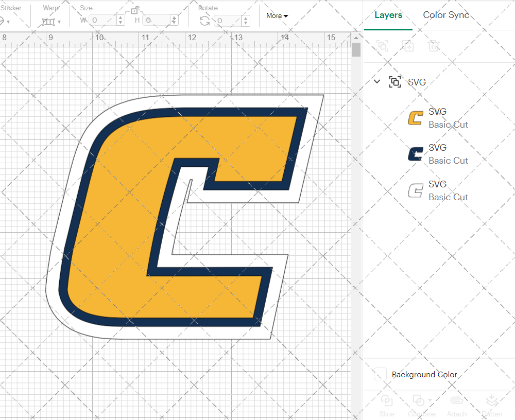Click the delete layer trash icon
This screenshot has height=420, width=515.
[434, 46]
